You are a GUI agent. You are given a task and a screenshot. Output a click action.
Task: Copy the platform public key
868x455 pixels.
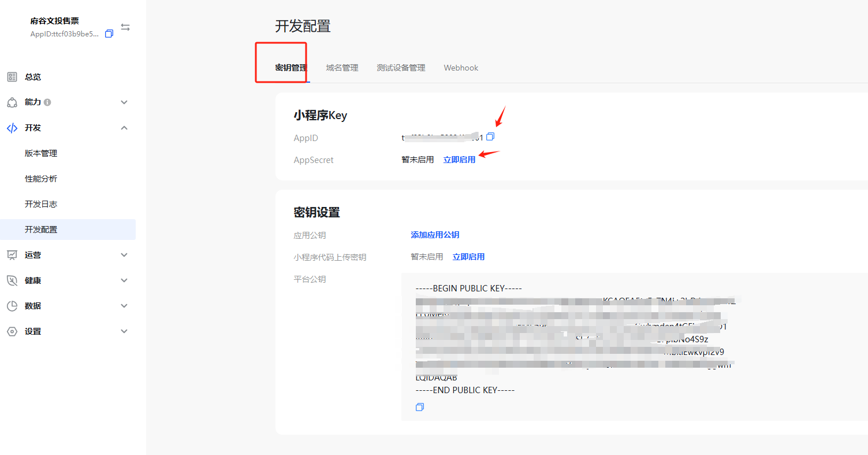coord(420,407)
